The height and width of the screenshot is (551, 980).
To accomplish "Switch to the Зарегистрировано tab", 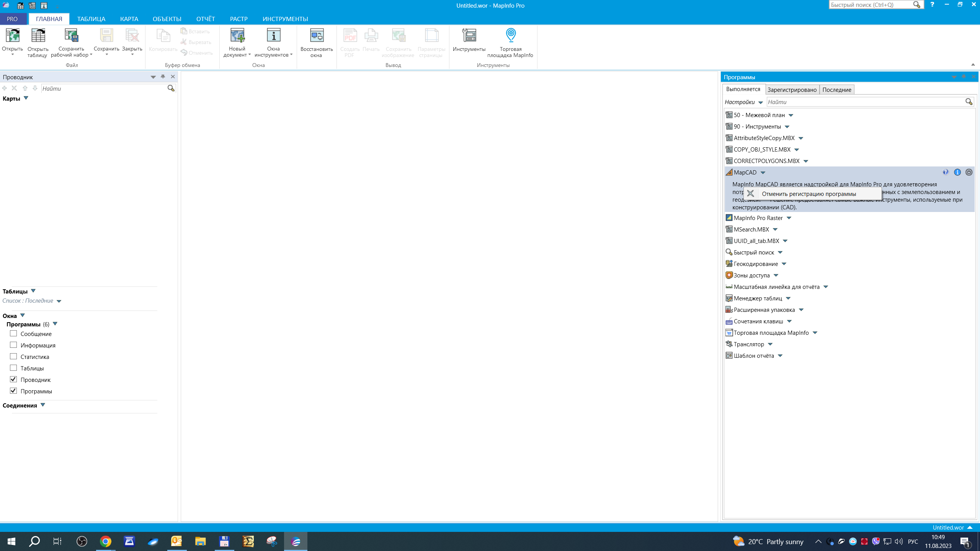I will click(792, 90).
